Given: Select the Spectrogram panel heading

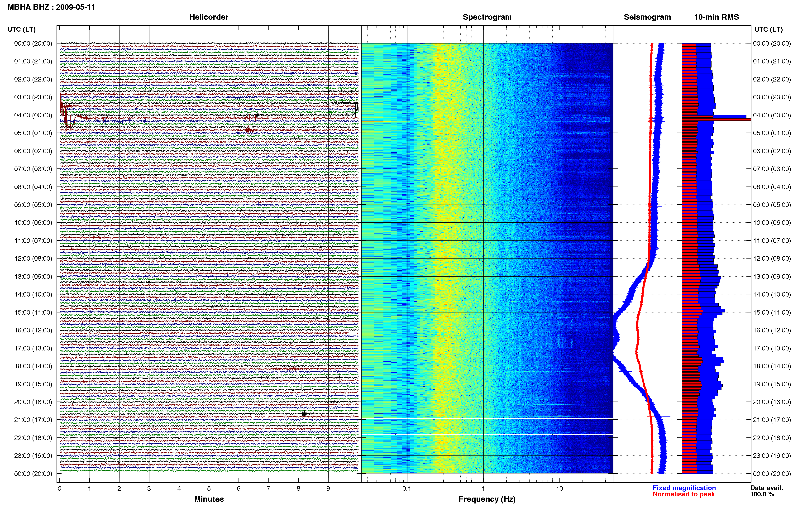Looking at the screenshot, I should [487, 17].
